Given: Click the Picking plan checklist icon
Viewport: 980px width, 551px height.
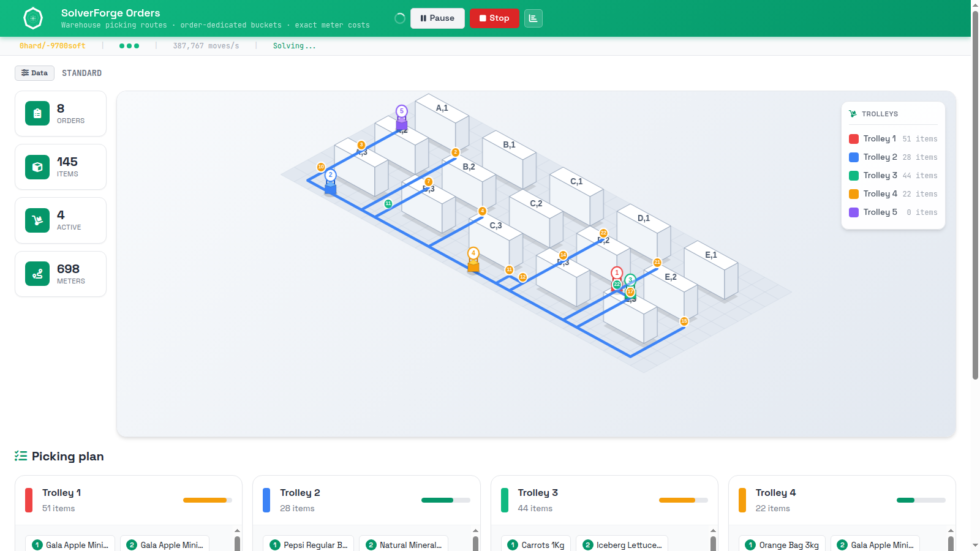Looking at the screenshot, I should point(21,456).
